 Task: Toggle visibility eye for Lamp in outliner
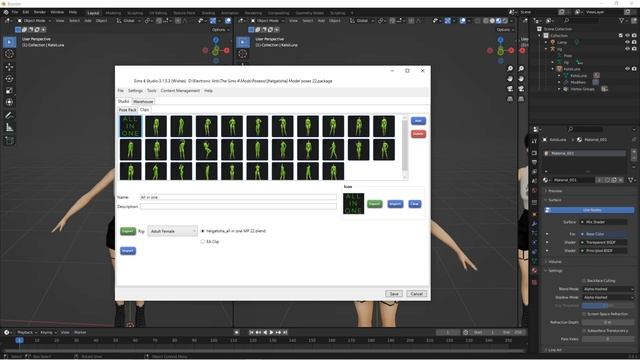tap(627, 42)
